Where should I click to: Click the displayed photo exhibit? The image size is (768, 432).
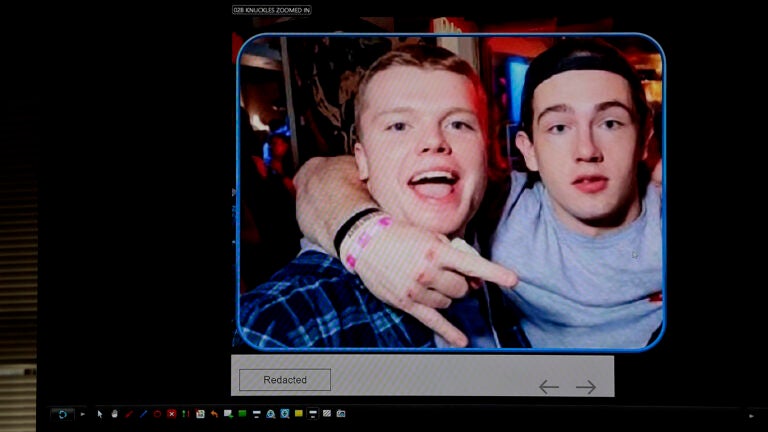(450, 192)
